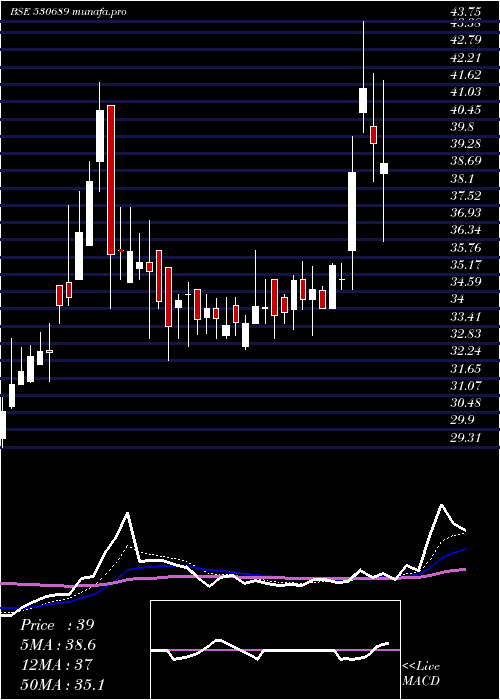This screenshot has height=700, width=500.
Task: Click the 29.9 price axis label
Action: pos(462,421)
